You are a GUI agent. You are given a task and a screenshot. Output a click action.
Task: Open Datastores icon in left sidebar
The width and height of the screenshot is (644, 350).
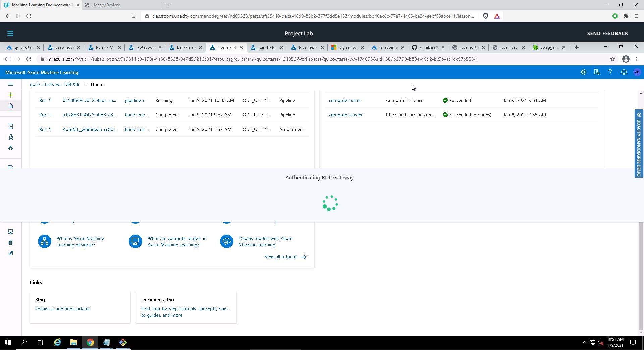11,242
